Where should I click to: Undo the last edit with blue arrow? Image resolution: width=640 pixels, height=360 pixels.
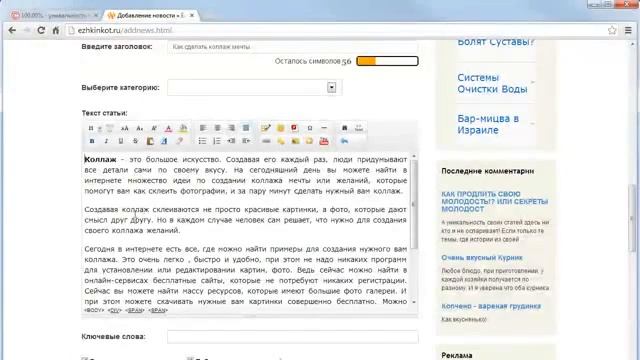tap(344, 141)
